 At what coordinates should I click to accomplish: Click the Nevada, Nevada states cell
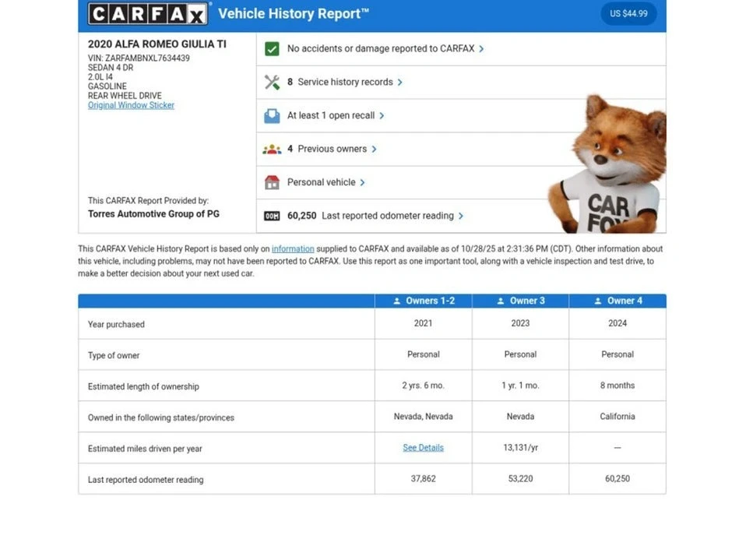423,417
